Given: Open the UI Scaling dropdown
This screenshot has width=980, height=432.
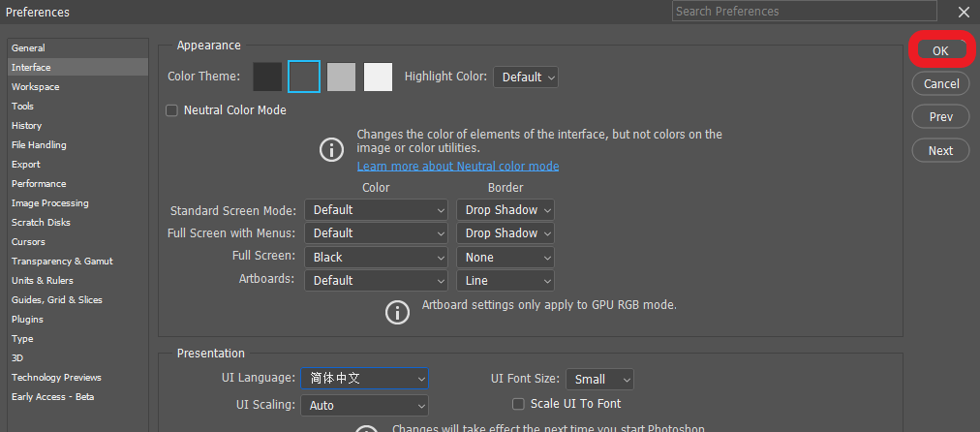Looking at the screenshot, I should tap(364, 405).
